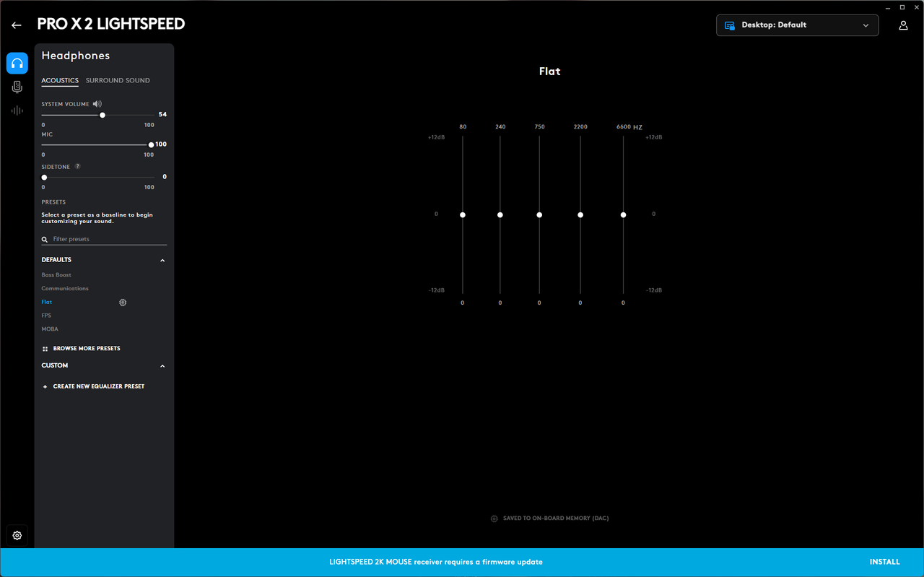Go back using the arrow icon
The width and height of the screenshot is (924, 577).
(x=17, y=25)
